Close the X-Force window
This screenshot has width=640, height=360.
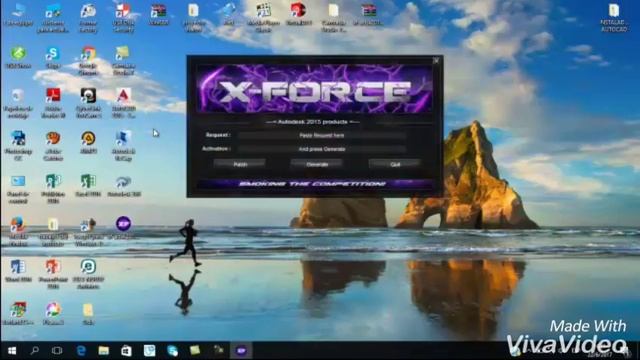[x=436, y=61]
